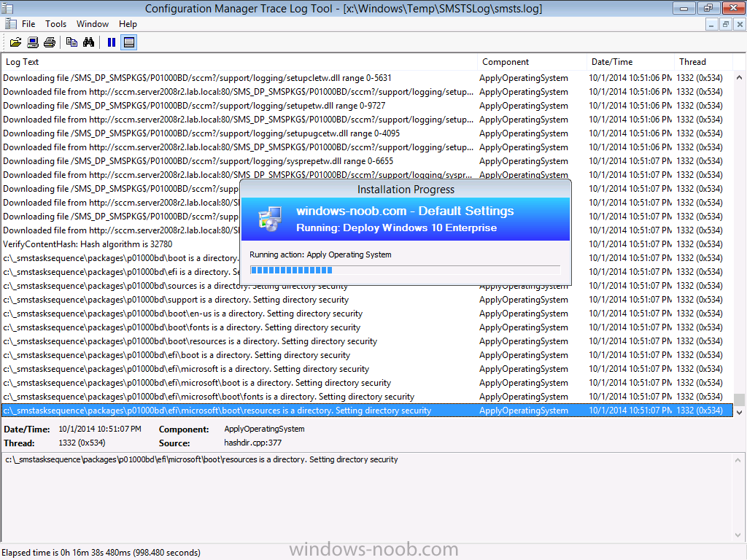Open Find using the binoculars icon

point(88,42)
